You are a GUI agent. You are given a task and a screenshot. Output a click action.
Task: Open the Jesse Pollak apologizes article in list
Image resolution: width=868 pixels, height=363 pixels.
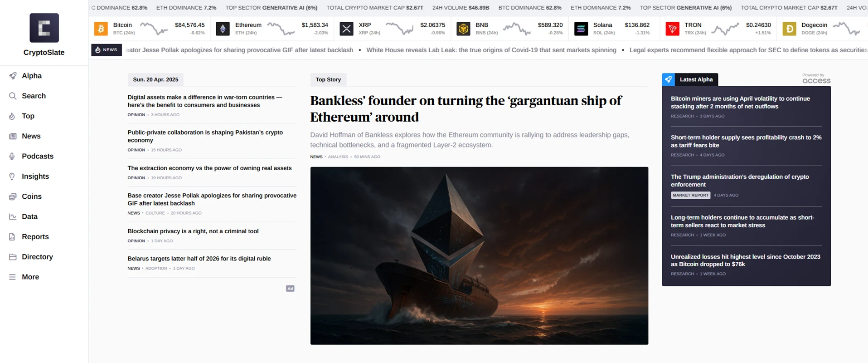click(x=212, y=199)
